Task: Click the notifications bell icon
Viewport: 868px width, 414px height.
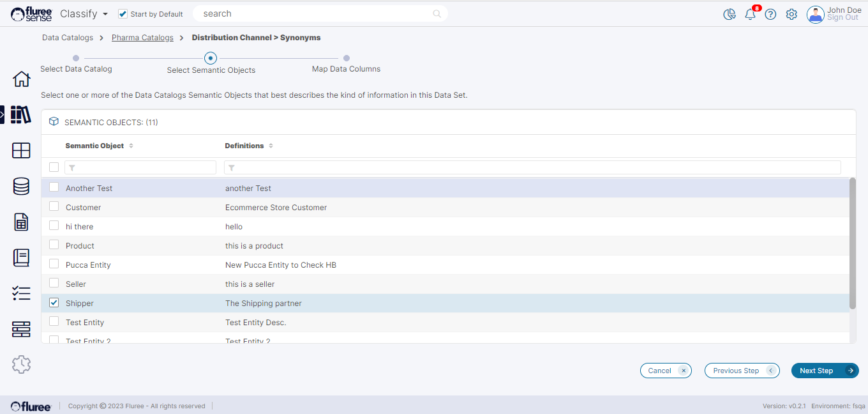Action: pos(750,14)
